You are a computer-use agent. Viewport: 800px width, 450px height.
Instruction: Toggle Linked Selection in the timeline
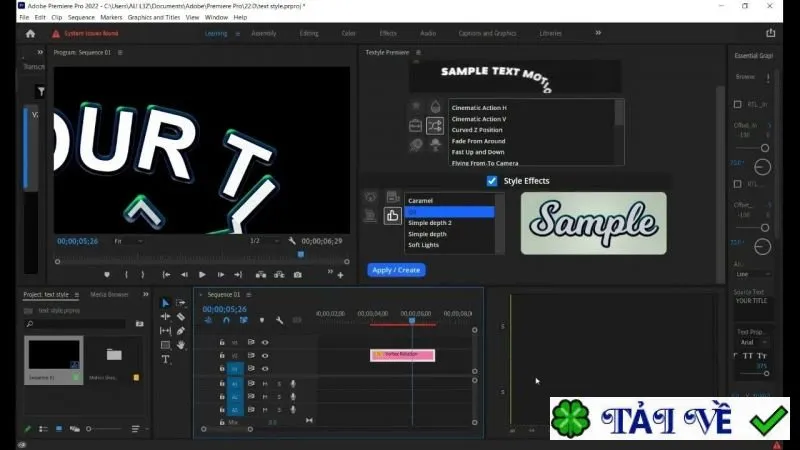coord(243,320)
